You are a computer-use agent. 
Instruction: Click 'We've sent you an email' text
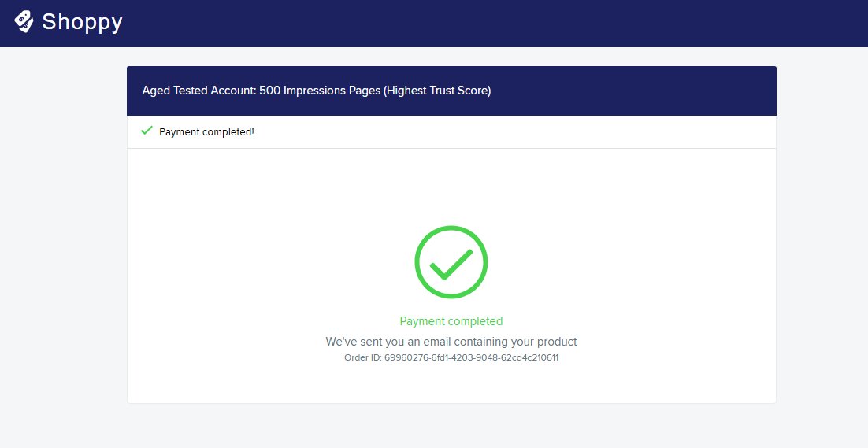pyautogui.click(x=451, y=342)
